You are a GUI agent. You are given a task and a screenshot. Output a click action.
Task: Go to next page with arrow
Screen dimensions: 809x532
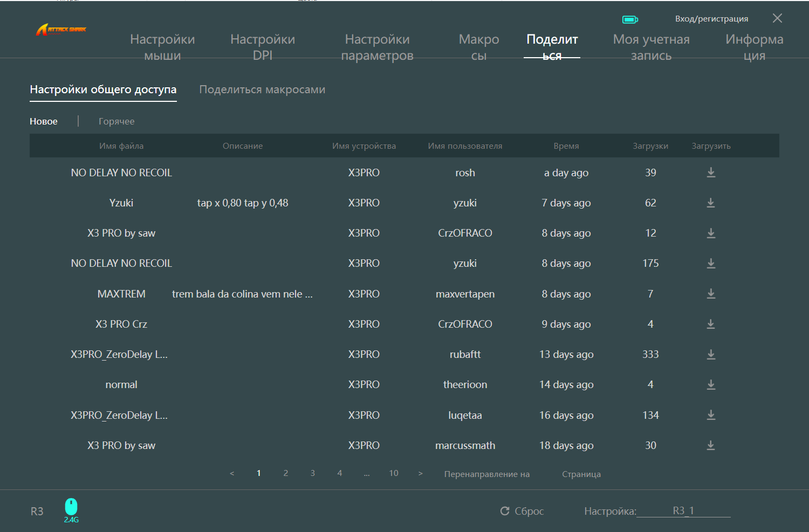(421, 473)
